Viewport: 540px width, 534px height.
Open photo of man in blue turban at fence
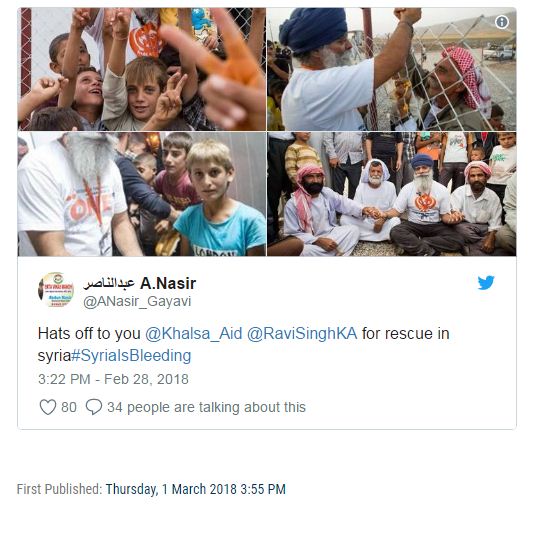(392, 69)
